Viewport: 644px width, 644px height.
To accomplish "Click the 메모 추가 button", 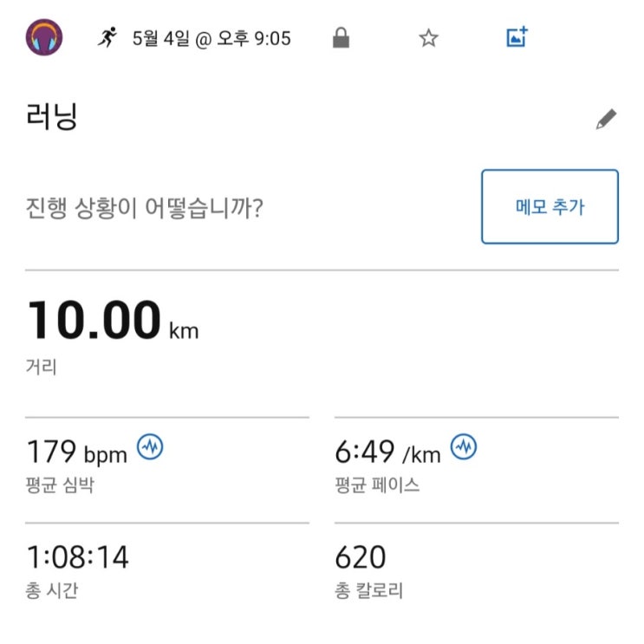I will 550,206.
